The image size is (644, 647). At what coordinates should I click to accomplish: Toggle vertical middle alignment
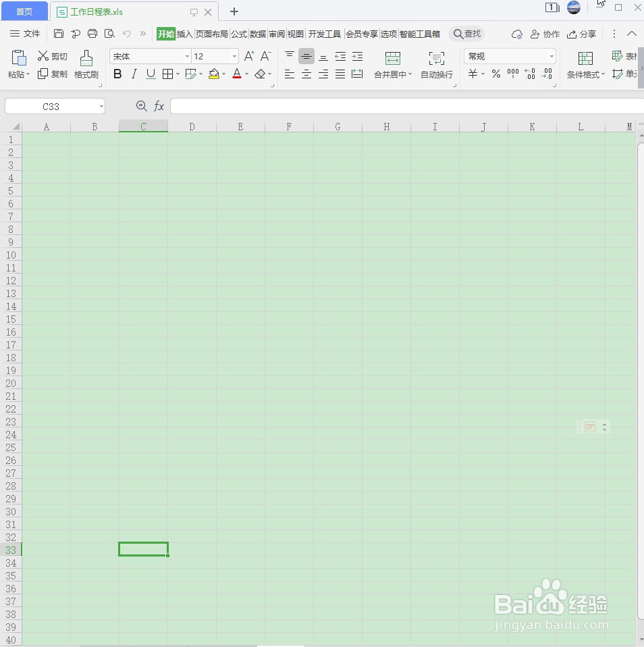[306, 56]
